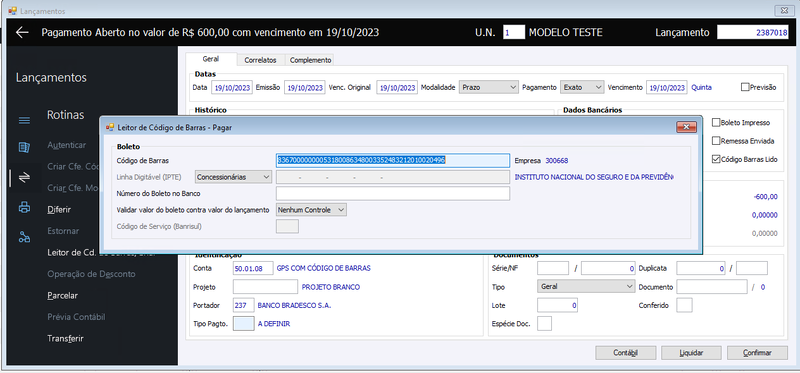
Task: Click the Emissão date field
Action: (305, 87)
